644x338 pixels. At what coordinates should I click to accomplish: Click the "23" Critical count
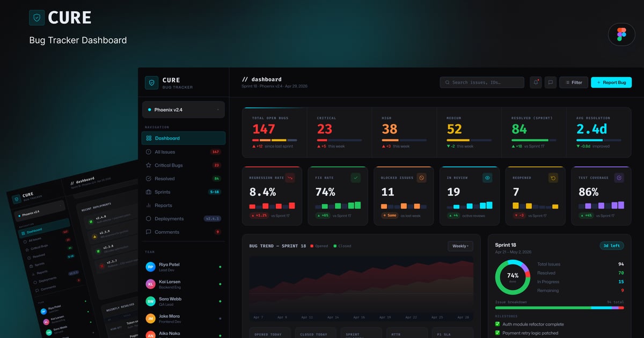click(325, 129)
